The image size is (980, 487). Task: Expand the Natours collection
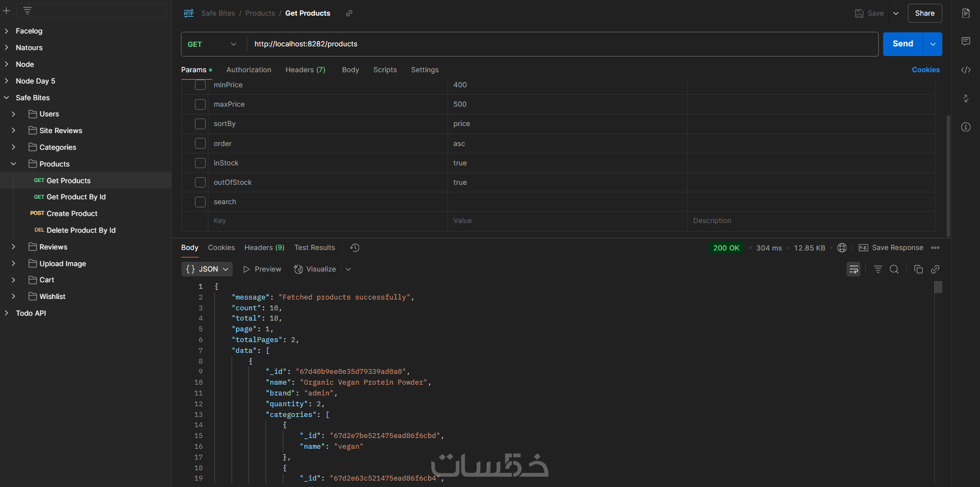pyautogui.click(x=6, y=48)
